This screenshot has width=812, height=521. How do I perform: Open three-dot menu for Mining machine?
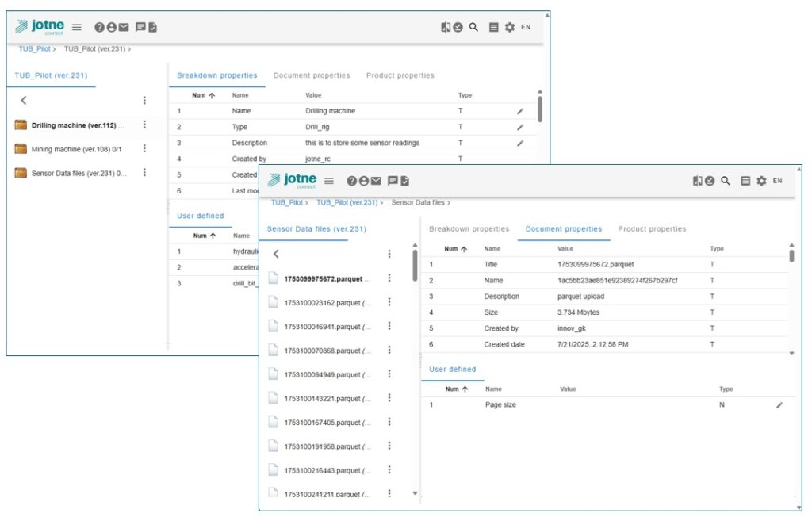click(x=144, y=148)
